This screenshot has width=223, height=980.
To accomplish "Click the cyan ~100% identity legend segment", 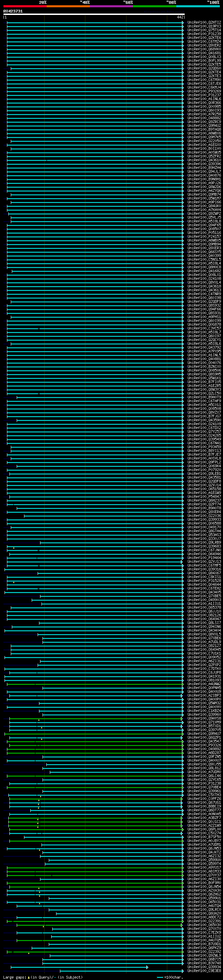I will pos(198,6).
